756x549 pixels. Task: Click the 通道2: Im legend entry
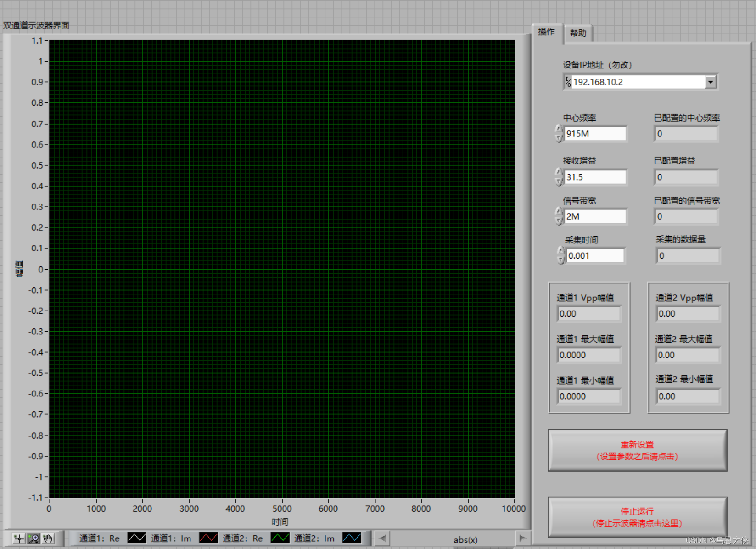point(314,538)
